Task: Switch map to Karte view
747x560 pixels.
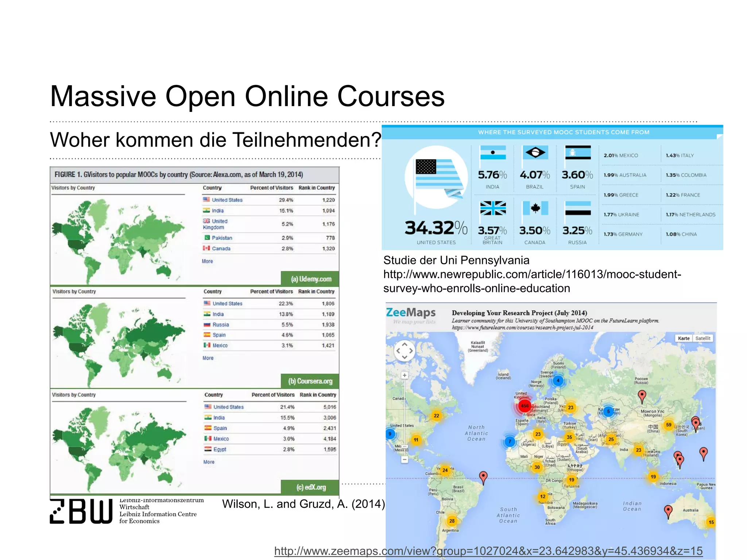Action: [684, 338]
